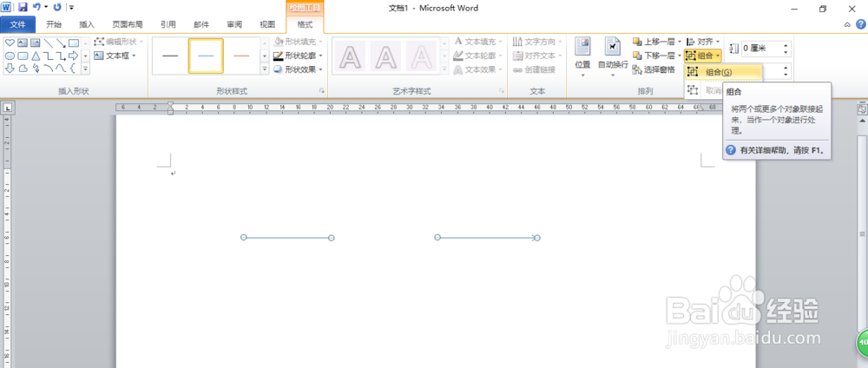Open 对齐 (Align) dropdown

(703, 42)
